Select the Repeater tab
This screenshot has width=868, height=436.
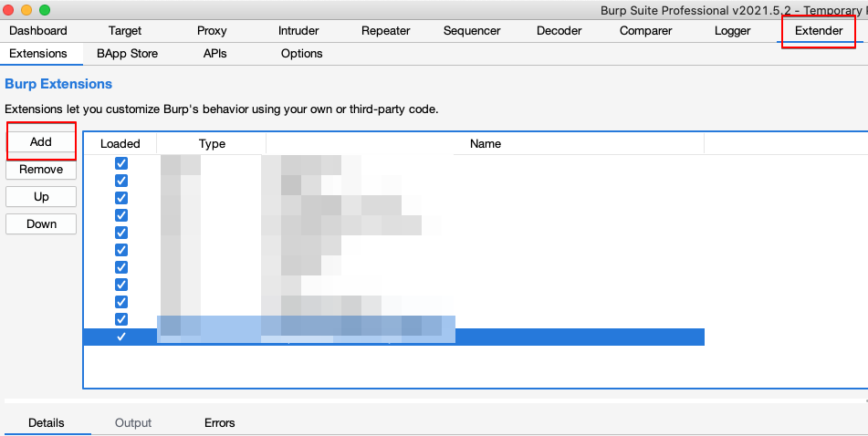click(386, 30)
